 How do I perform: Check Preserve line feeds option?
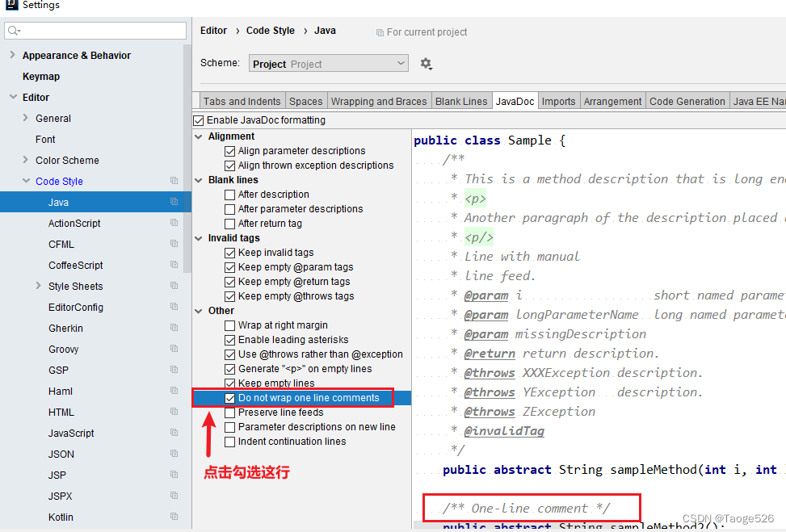point(230,413)
